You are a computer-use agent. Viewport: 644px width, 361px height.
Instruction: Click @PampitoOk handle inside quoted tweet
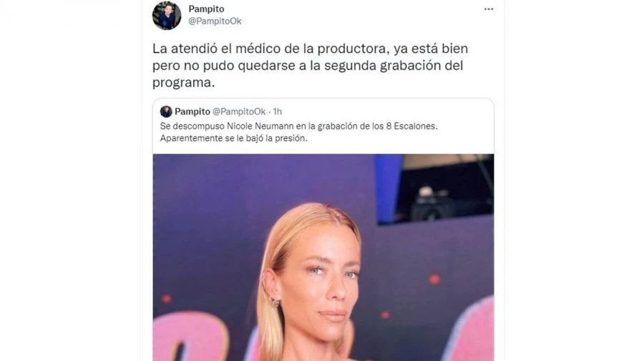[x=239, y=112]
